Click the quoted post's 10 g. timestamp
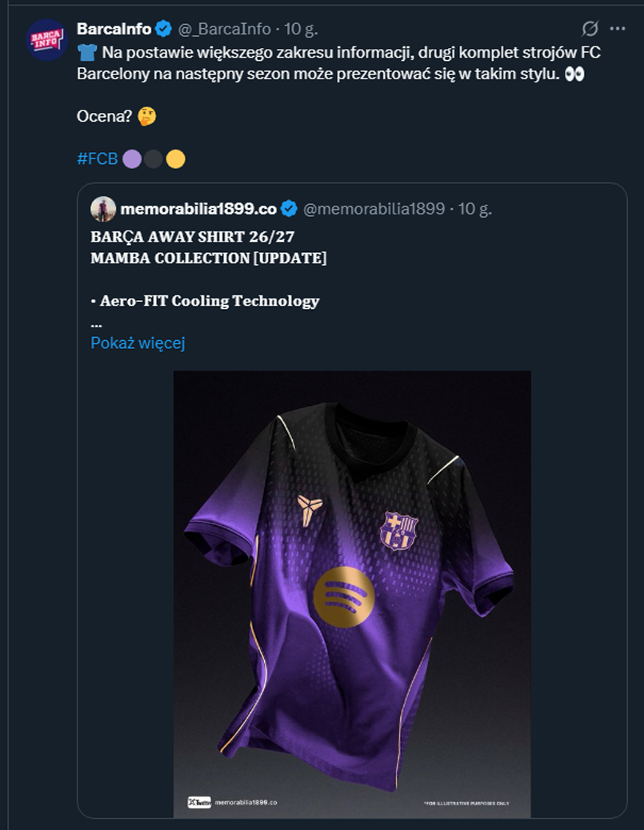 click(x=474, y=210)
